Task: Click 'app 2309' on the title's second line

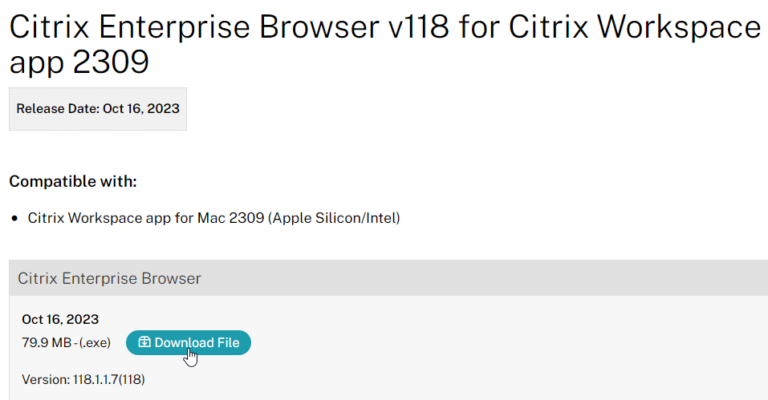Action: click(x=78, y=63)
